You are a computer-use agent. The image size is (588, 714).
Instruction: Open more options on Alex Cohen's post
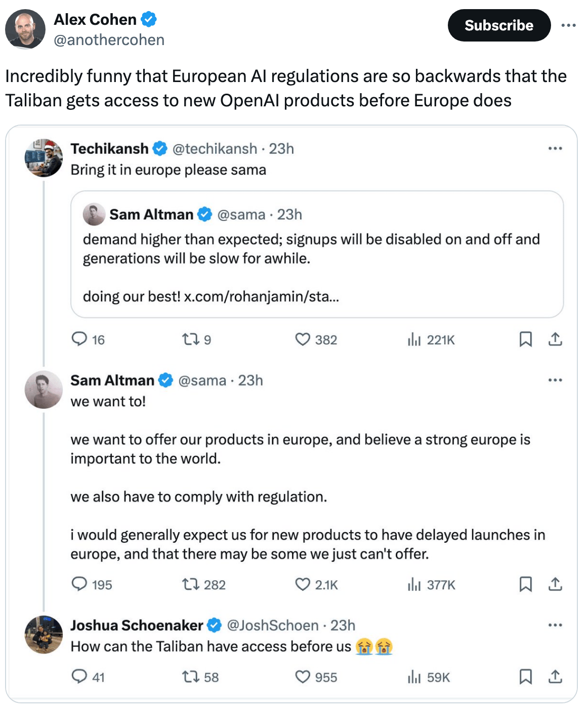coord(568,25)
